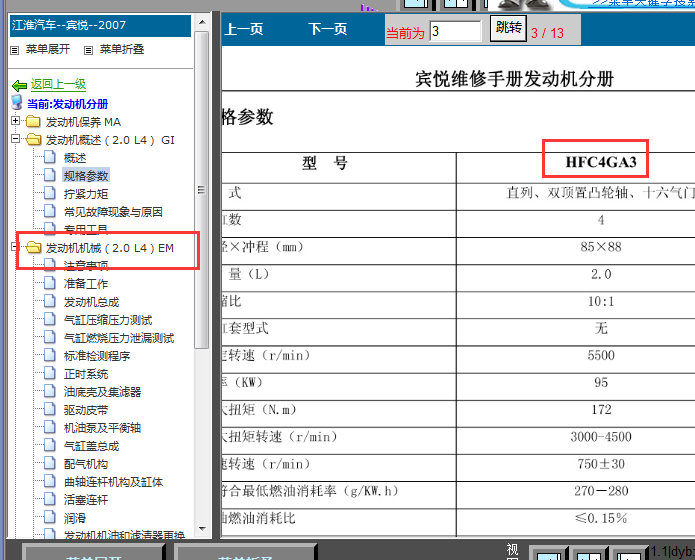Screen dimensions: 695x560
Task: Expand the 发动机保养 MA folder
Action: (16, 121)
